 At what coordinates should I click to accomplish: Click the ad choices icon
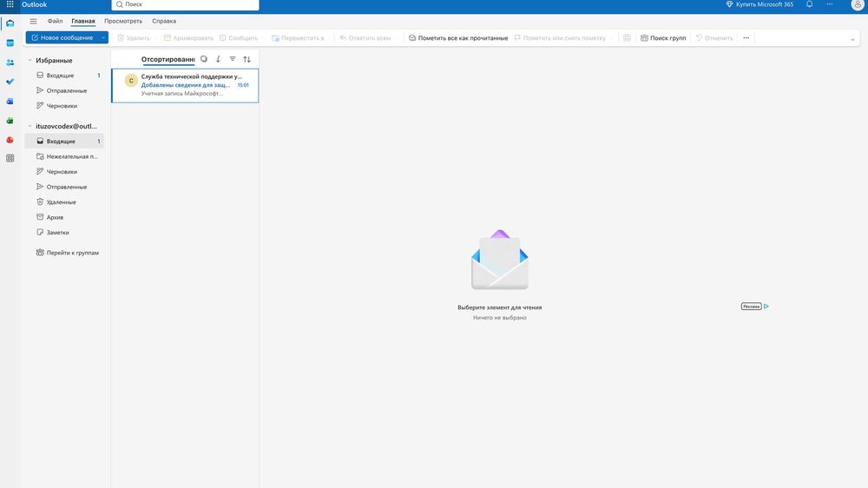pos(766,307)
